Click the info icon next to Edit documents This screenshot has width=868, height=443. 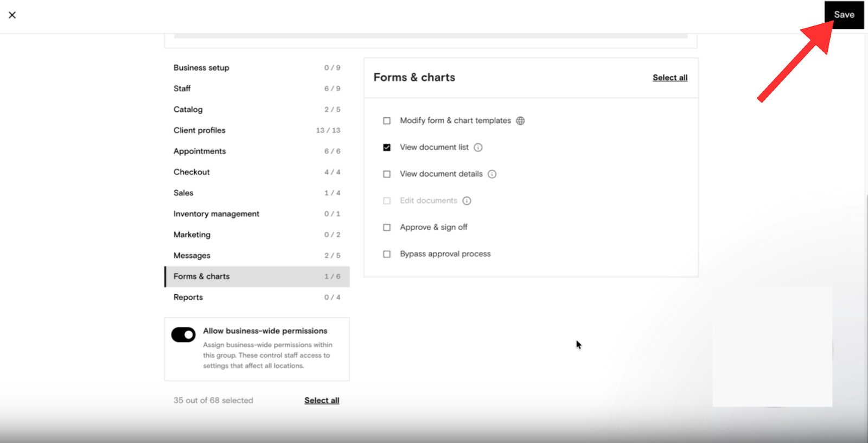click(x=467, y=200)
